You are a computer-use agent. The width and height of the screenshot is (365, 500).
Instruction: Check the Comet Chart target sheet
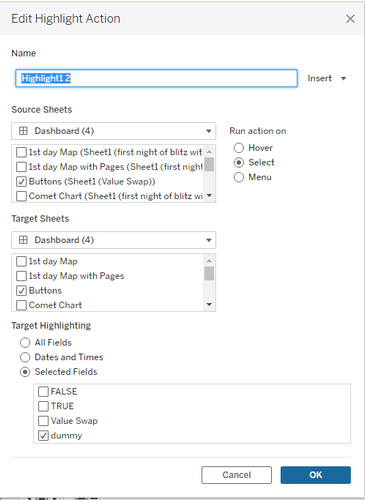tap(21, 305)
